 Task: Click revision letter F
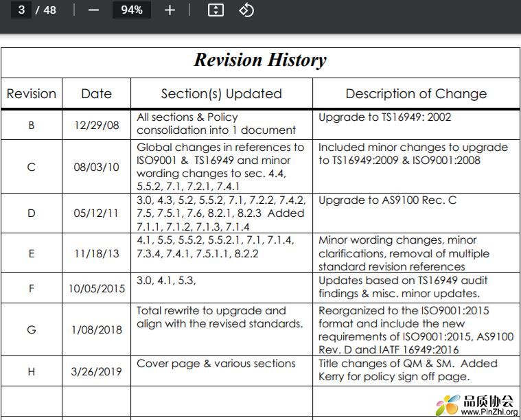pos(32,288)
